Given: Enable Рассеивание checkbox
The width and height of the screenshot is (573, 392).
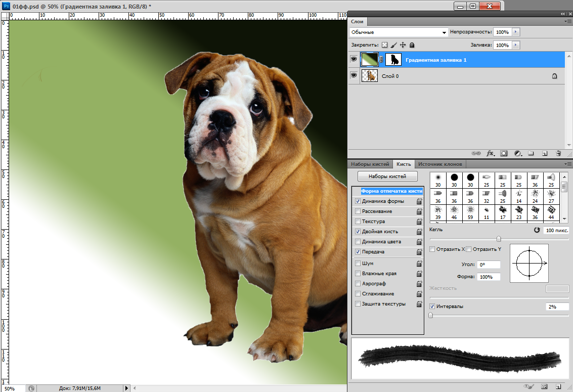Looking at the screenshot, I should [x=358, y=211].
